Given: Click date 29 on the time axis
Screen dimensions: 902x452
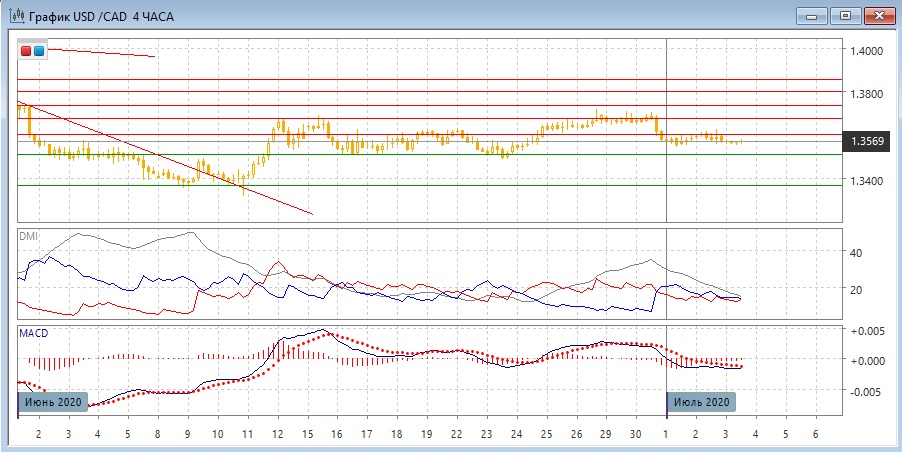Looking at the screenshot, I should pos(606,434).
